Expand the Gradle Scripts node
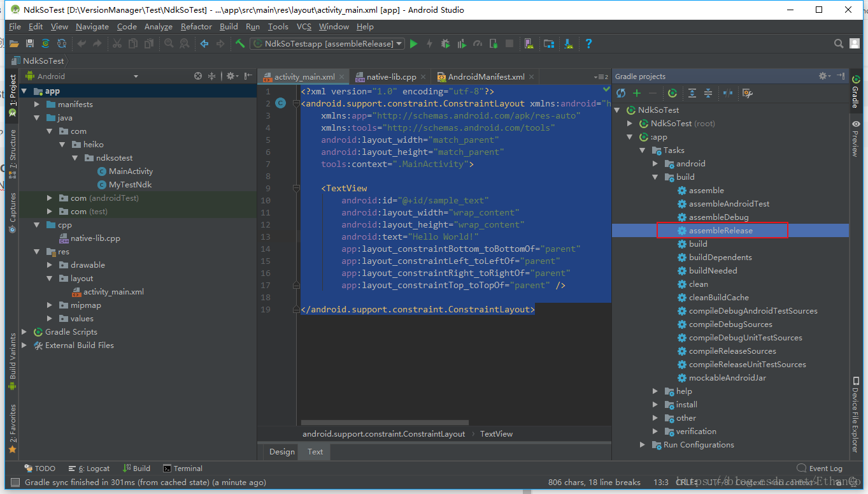Viewport: 868px width, 494px height. [24, 331]
